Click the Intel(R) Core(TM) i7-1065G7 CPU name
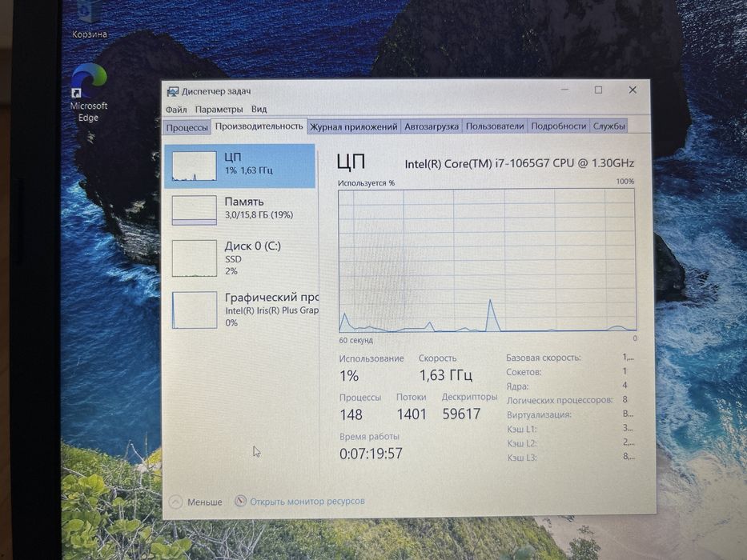The width and height of the screenshot is (747, 560). coord(520,163)
